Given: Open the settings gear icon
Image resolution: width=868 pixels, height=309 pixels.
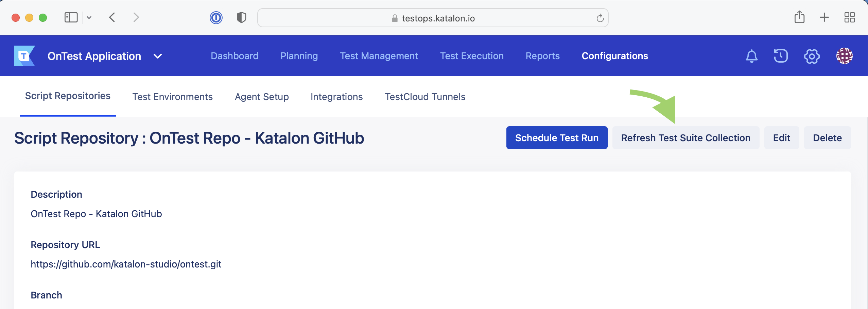Looking at the screenshot, I should (x=812, y=56).
